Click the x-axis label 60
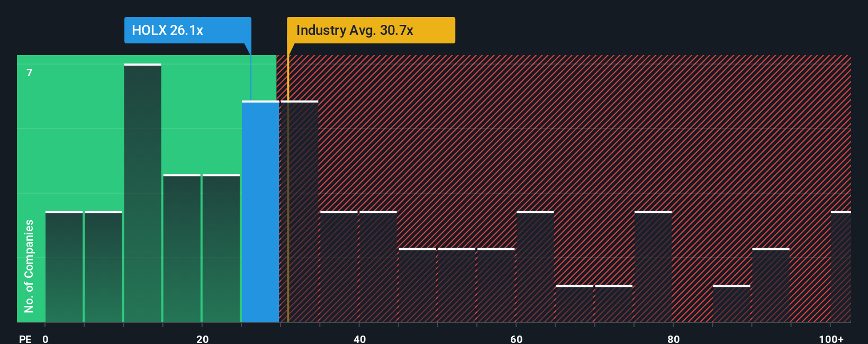The height and width of the screenshot is (344, 868). click(516, 339)
